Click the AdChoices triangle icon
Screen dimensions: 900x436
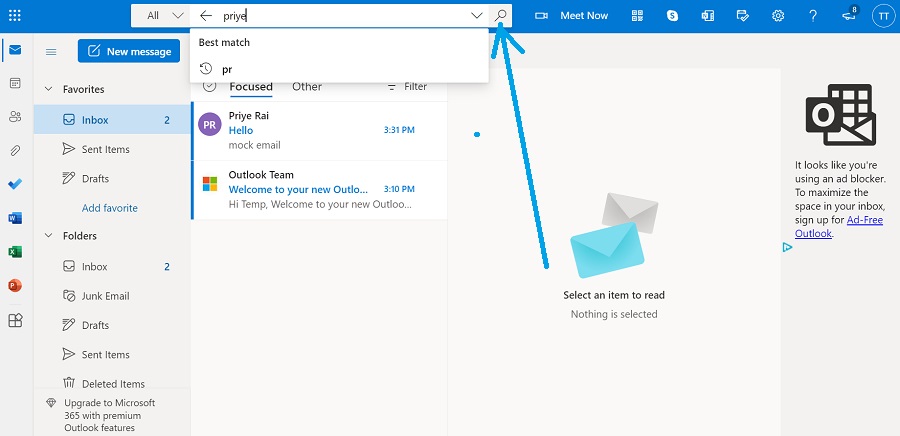coord(788,247)
